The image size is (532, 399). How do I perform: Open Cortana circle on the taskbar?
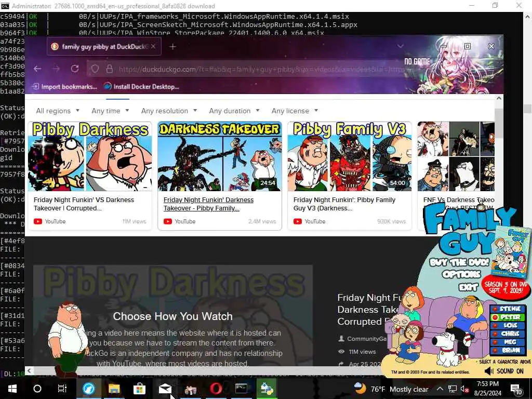(37, 389)
